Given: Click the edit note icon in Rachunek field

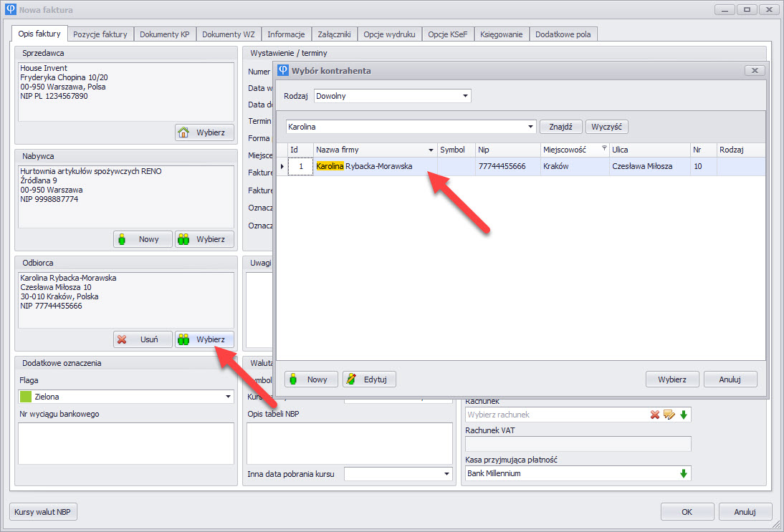Looking at the screenshot, I should pyautogui.click(x=669, y=415).
